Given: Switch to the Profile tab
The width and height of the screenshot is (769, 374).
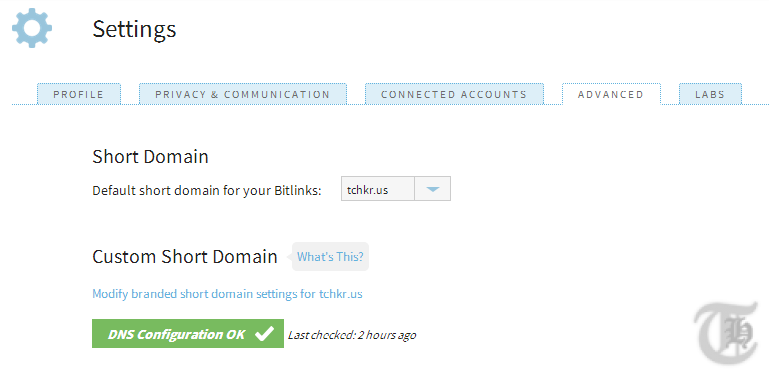Looking at the screenshot, I should (x=78, y=94).
